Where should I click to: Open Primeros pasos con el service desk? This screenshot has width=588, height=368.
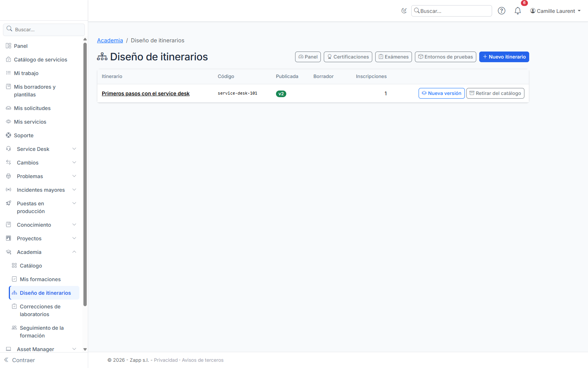pyautogui.click(x=146, y=93)
